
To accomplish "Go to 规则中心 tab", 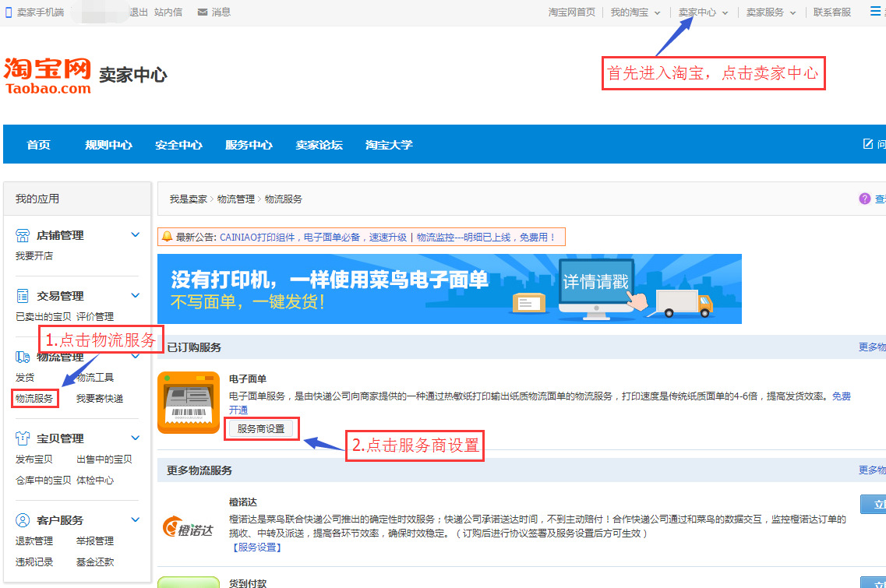I will coord(108,145).
